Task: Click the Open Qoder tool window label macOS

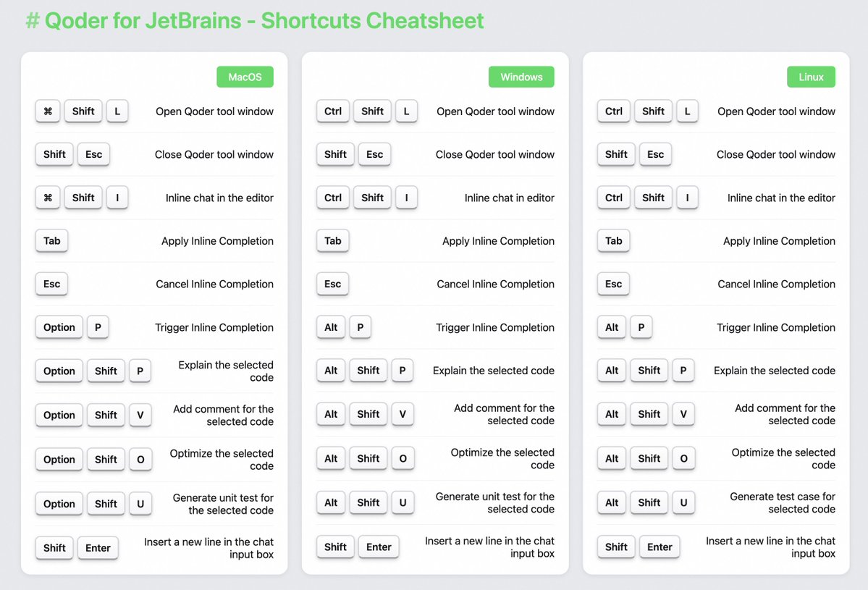Action: pos(214,111)
